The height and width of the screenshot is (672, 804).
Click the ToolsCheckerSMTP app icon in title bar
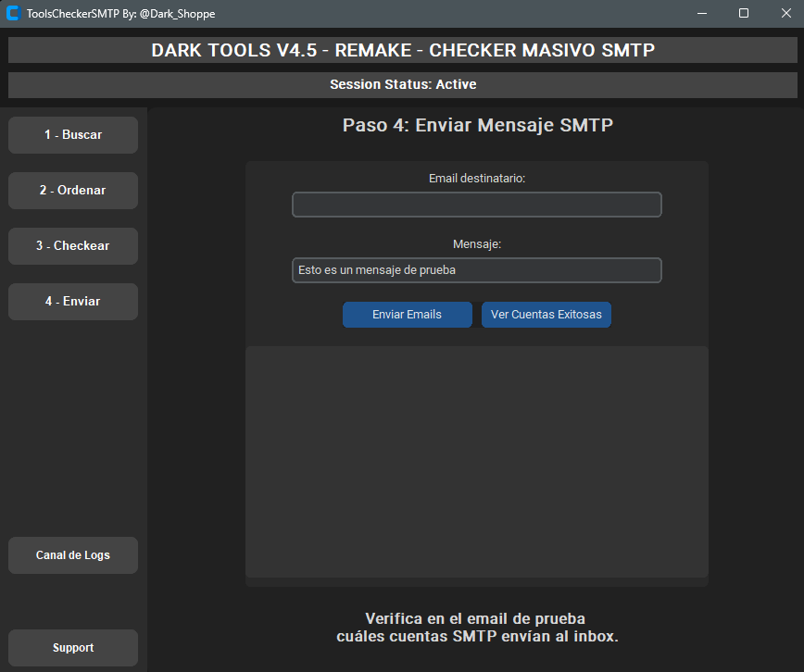(13, 13)
